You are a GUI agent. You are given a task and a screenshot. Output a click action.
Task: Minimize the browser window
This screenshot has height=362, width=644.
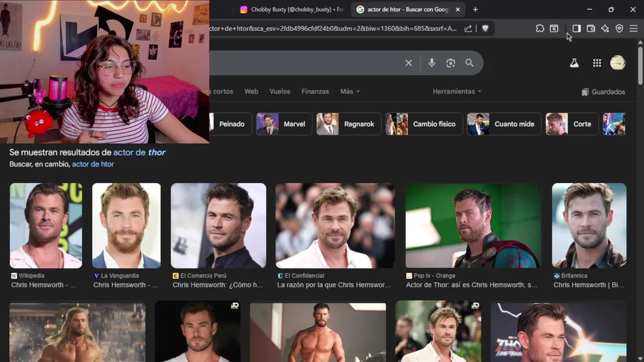coord(589,10)
